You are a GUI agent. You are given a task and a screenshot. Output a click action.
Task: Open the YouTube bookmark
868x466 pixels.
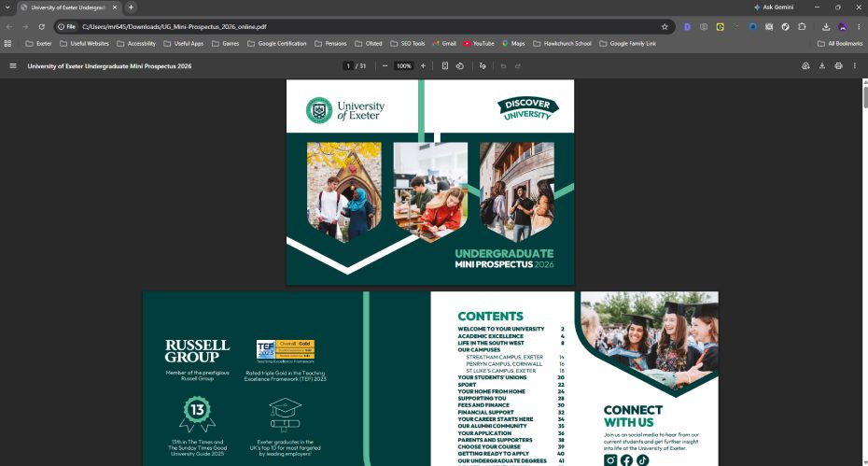(x=480, y=43)
